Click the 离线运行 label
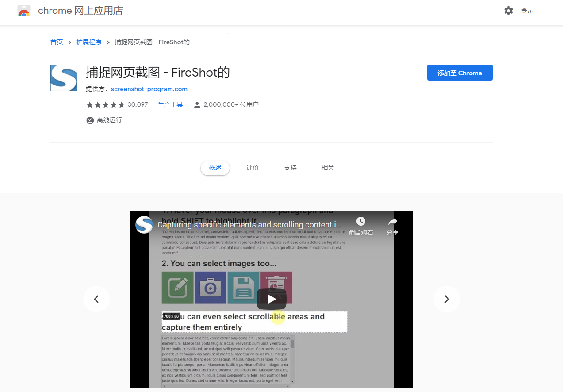 (x=109, y=120)
